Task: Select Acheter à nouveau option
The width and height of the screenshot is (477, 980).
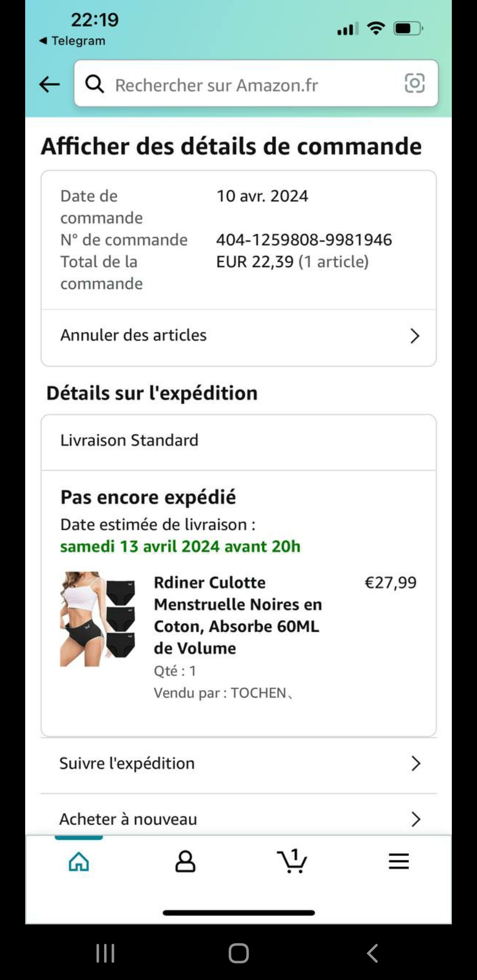Action: tap(128, 819)
